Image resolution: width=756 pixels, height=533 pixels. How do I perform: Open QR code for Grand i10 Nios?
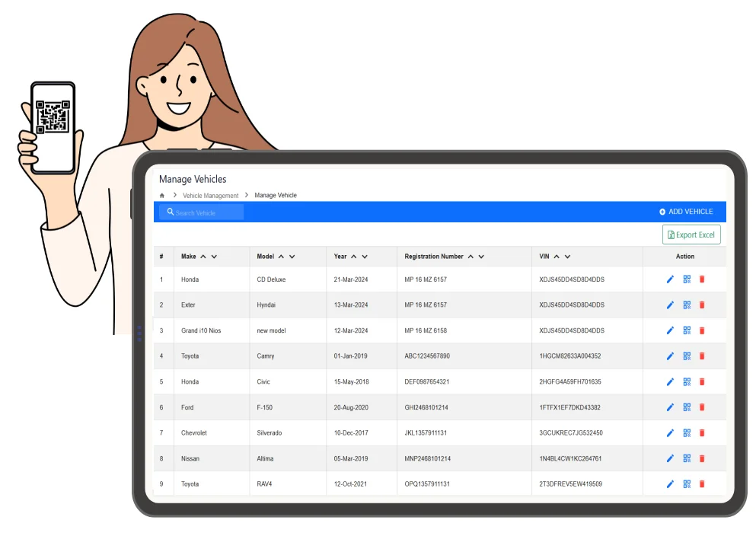(x=687, y=330)
